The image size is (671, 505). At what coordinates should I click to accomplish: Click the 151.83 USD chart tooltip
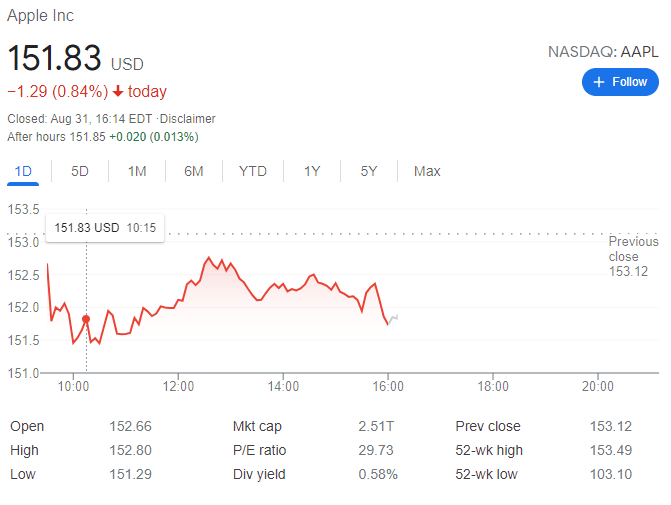(x=104, y=228)
